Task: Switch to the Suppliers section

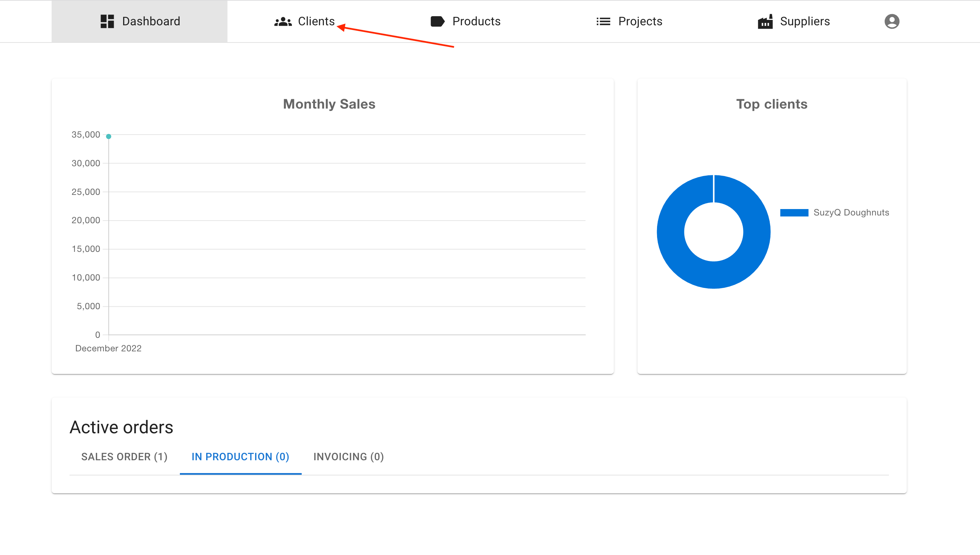Action: pos(805,21)
